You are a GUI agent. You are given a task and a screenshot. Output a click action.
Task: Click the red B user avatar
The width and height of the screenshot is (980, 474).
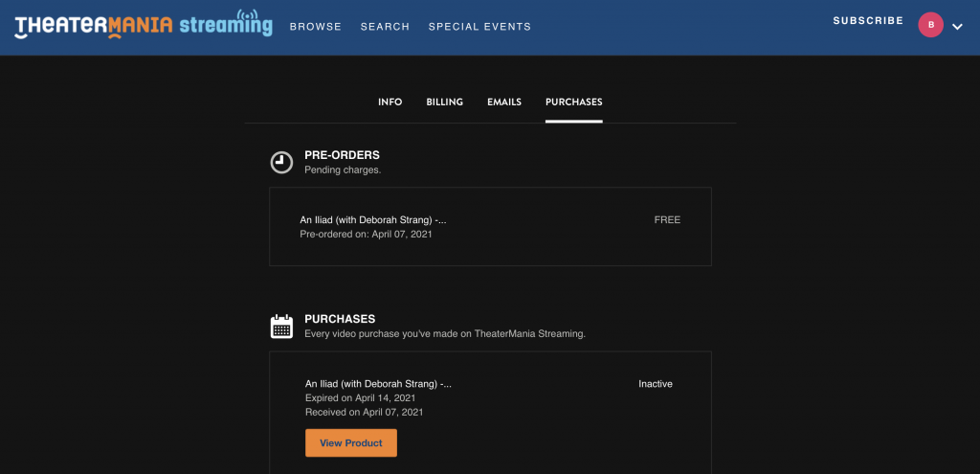(930, 25)
